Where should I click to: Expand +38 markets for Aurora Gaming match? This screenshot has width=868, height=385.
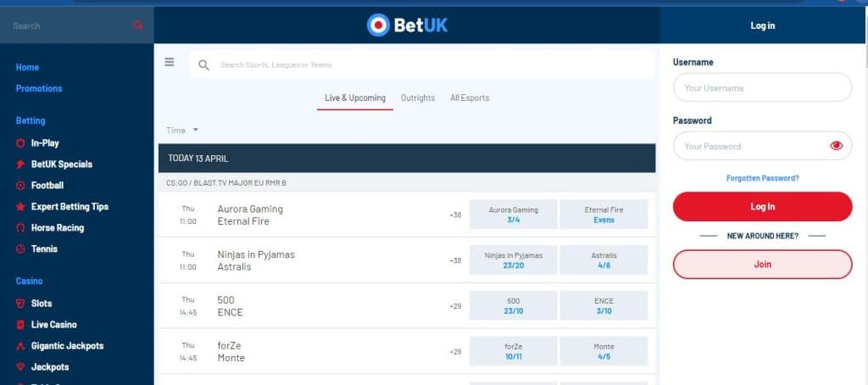click(x=455, y=215)
